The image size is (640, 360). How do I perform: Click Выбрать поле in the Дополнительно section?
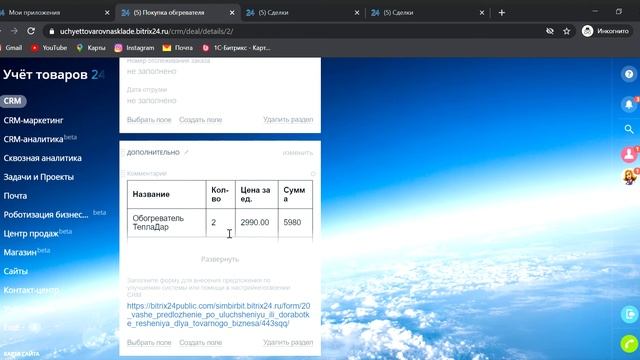pos(149,342)
